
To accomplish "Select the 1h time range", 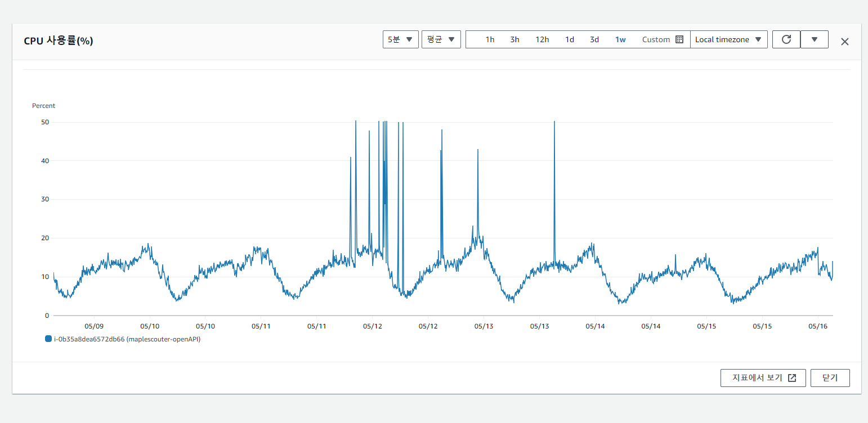I will click(490, 39).
